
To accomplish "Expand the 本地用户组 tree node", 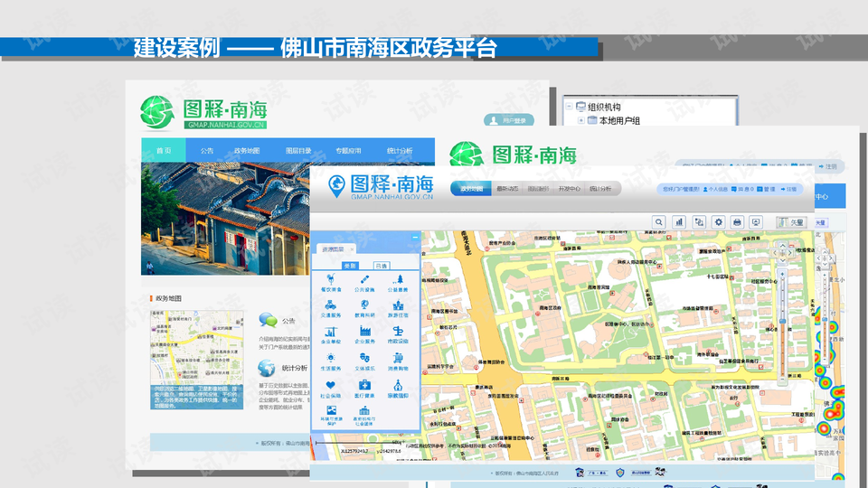I will [580, 120].
